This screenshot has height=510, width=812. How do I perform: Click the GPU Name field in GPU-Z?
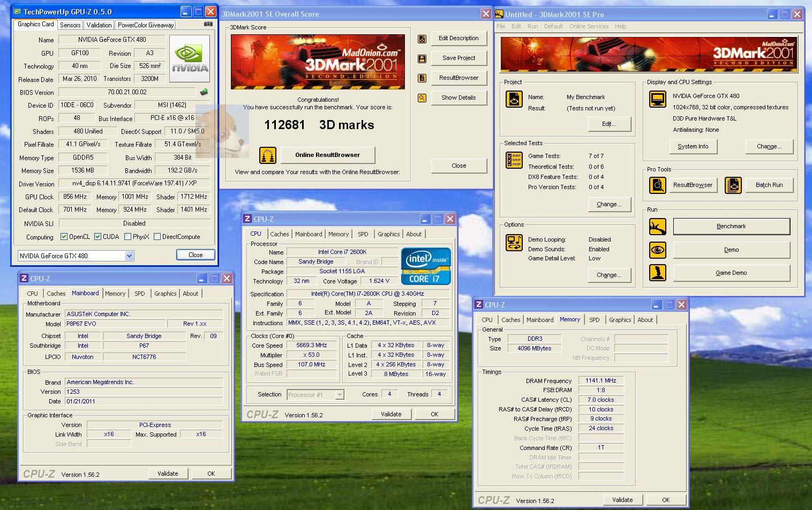click(x=112, y=40)
